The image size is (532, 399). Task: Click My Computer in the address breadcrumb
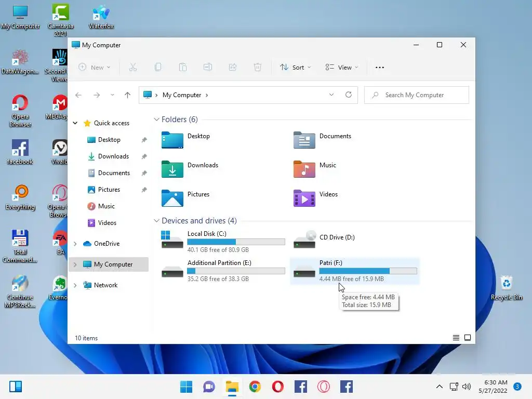[182, 95]
